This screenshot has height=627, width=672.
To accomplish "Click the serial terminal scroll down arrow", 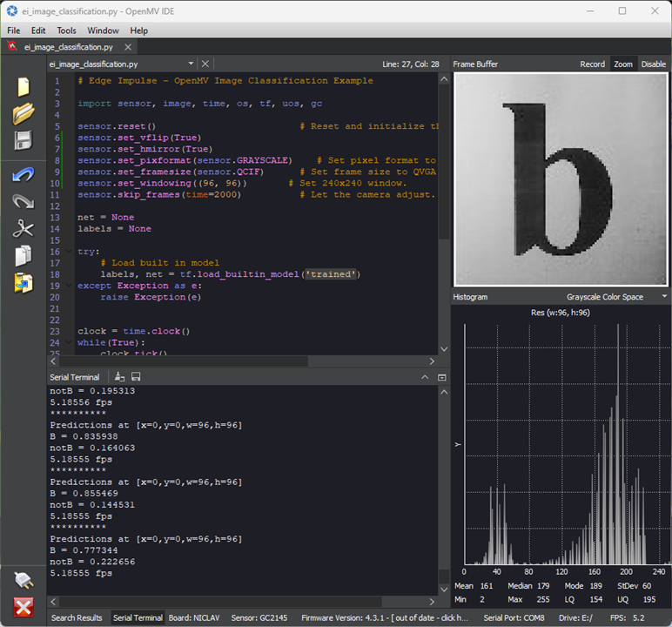I will (x=444, y=590).
